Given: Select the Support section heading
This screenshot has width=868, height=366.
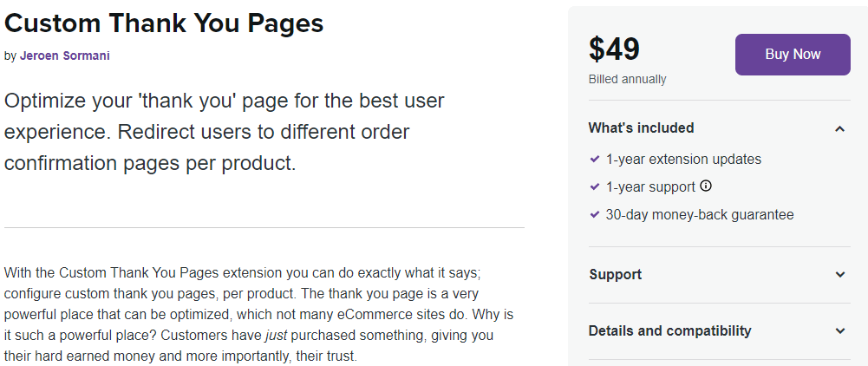Looking at the screenshot, I should [x=615, y=275].
